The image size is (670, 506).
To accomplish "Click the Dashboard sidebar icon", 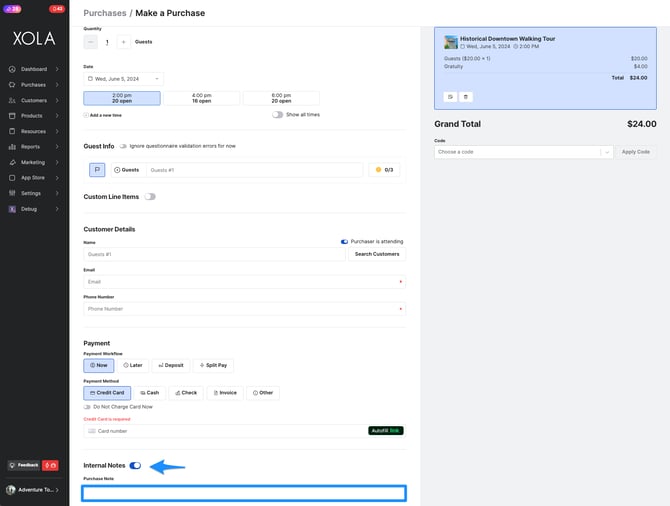I will pos(12,69).
